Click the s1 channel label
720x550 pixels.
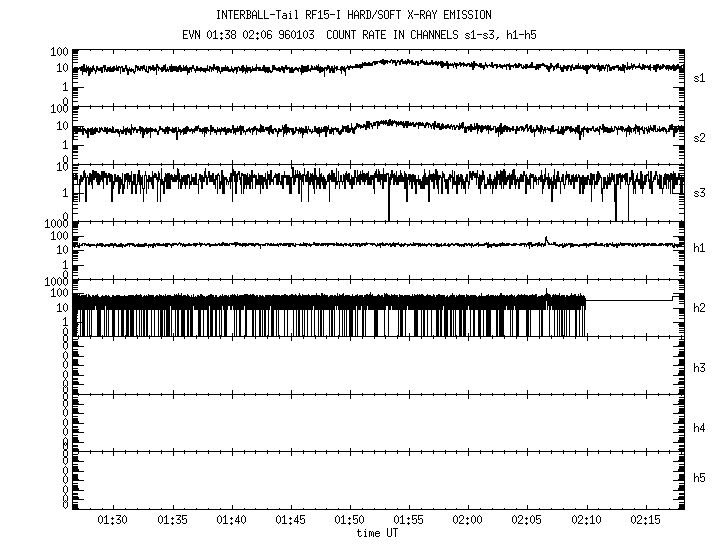700,76
